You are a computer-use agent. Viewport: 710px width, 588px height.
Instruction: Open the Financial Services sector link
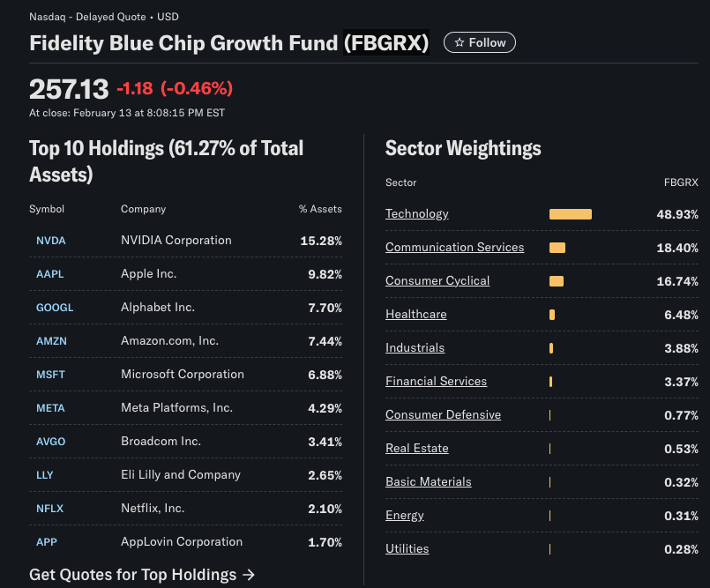pyautogui.click(x=436, y=382)
